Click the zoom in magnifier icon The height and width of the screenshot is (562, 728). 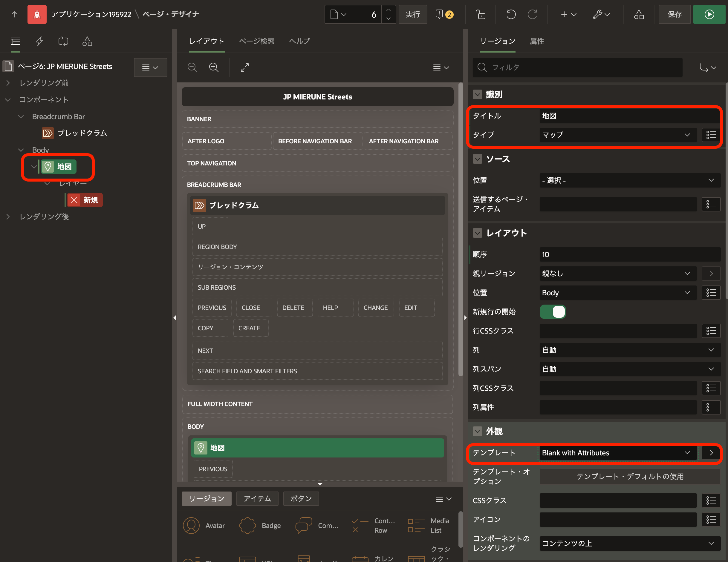pyautogui.click(x=214, y=67)
